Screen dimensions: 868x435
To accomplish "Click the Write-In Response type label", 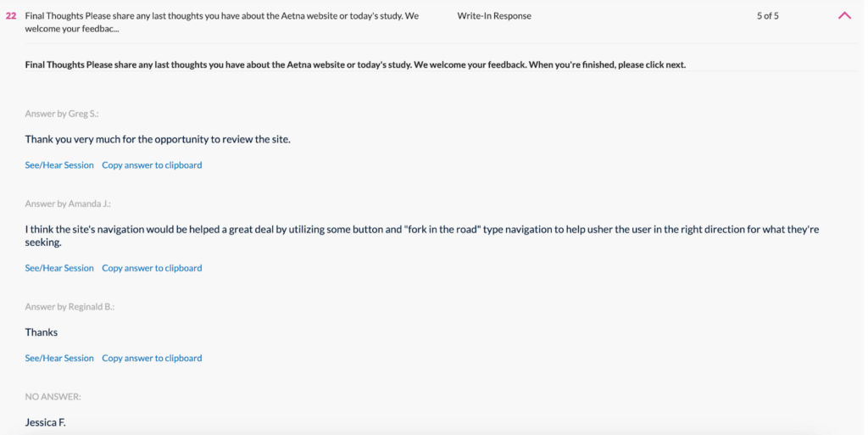I will point(494,16).
